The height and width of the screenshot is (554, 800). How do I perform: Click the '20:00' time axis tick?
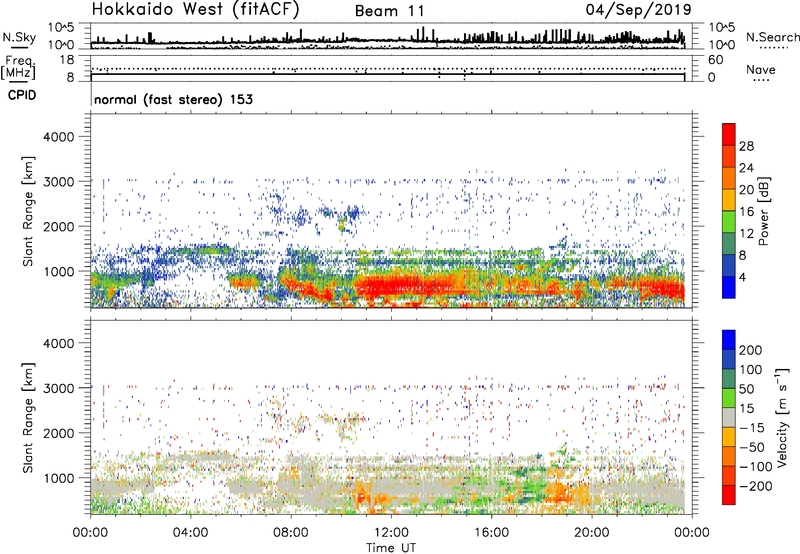tap(592, 533)
